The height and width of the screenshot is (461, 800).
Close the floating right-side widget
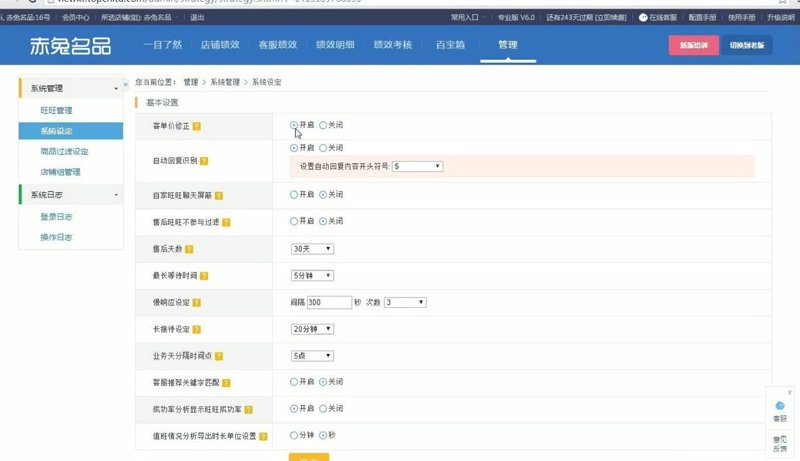point(789,392)
